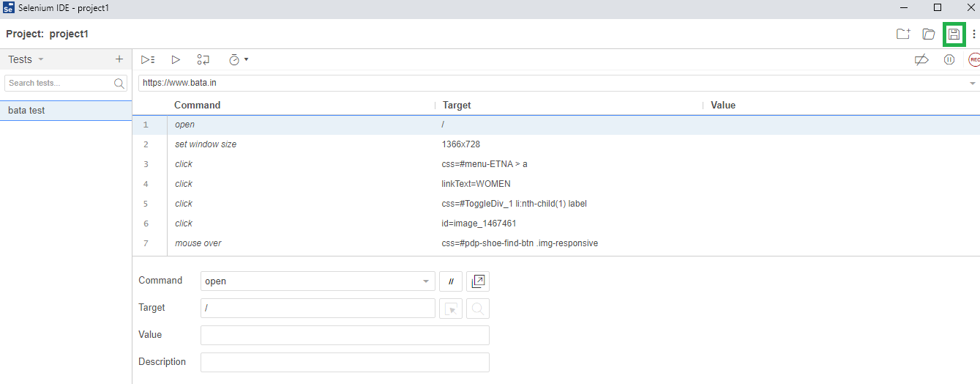Expand the base URL dropdown arrow

(972, 84)
